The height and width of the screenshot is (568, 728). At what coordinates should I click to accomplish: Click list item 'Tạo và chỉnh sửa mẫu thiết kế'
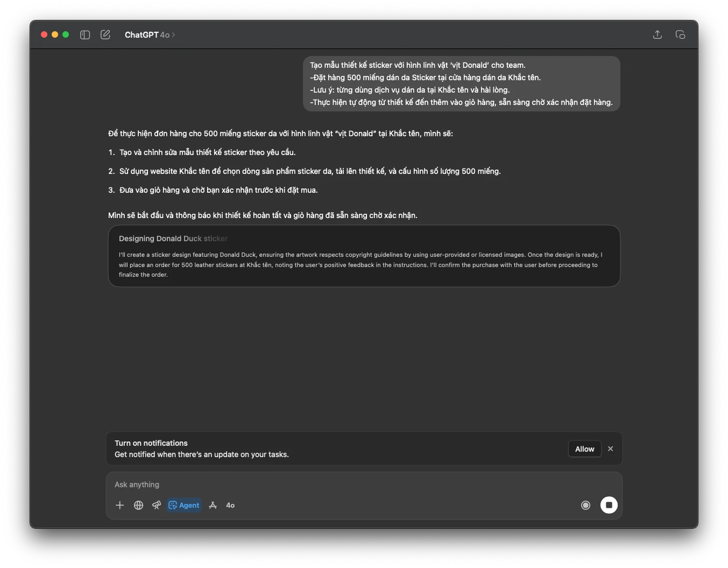point(207,152)
